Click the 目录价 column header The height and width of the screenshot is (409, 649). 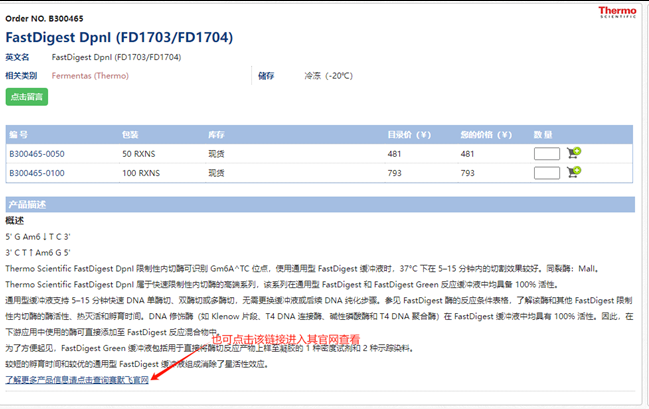[x=409, y=135]
